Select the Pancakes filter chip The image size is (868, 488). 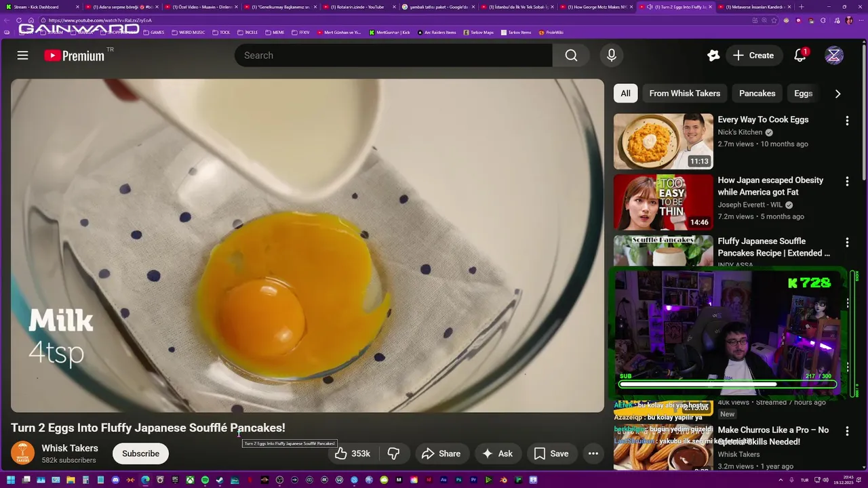coord(757,94)
